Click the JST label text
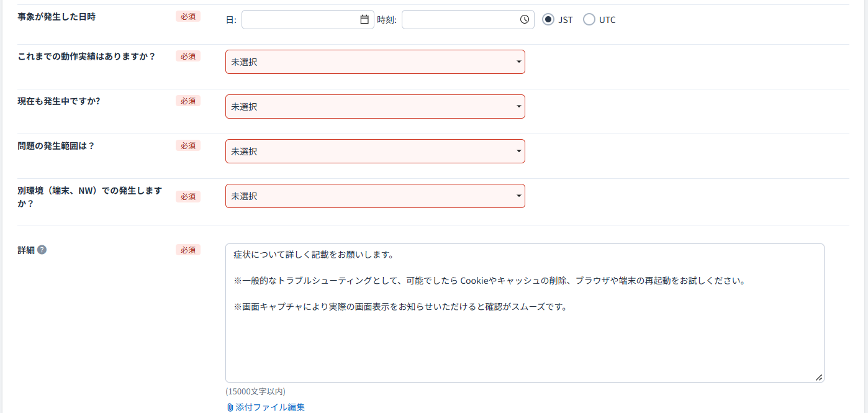This screenshot has height=413, width=868. coord(565,19)
